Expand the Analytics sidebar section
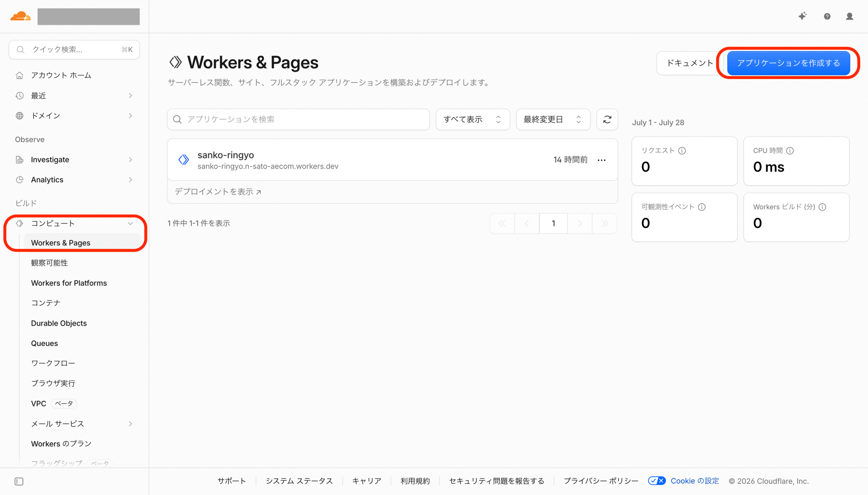The image size is (868, 495). 74,180
